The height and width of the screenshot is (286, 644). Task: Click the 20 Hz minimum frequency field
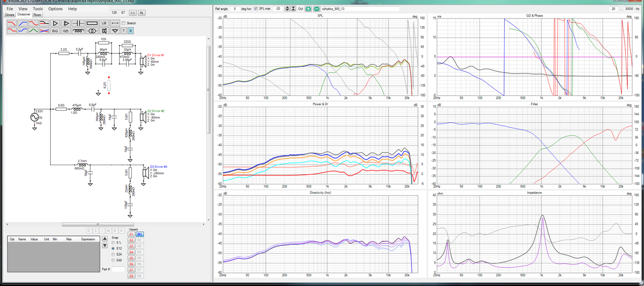tap(612, 9)
